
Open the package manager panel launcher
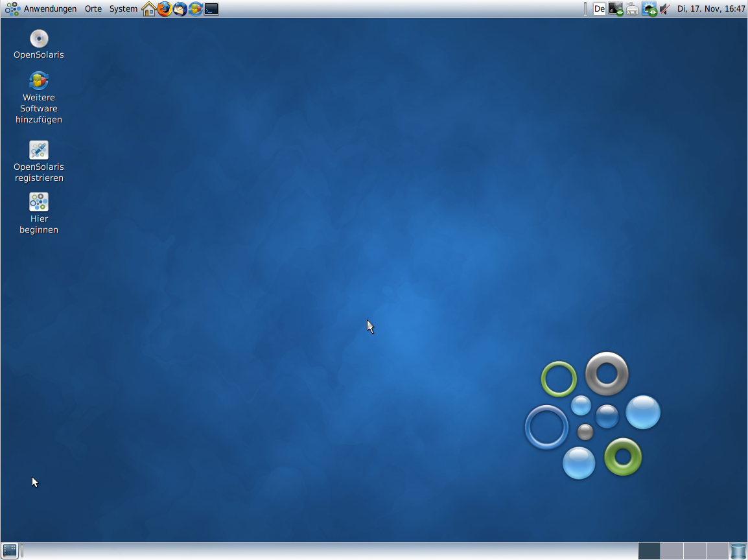[x=196, y=9]
